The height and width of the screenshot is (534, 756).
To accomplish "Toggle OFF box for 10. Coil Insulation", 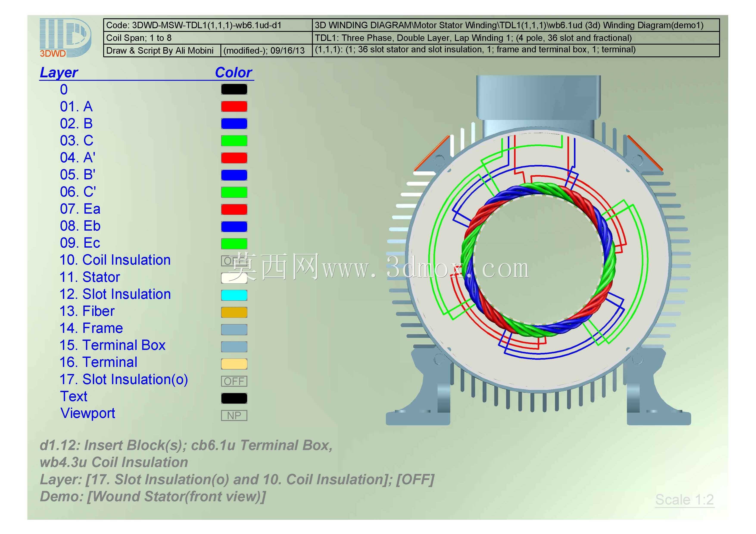I will click(x=234, y=261).
